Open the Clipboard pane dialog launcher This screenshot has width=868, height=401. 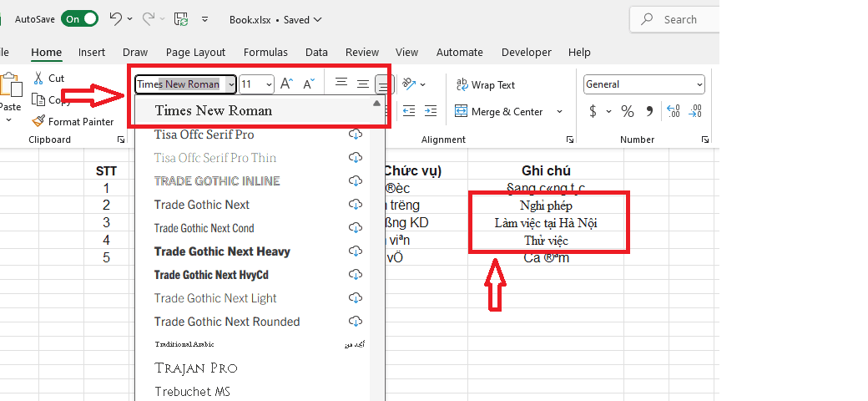tap(121, 140)
